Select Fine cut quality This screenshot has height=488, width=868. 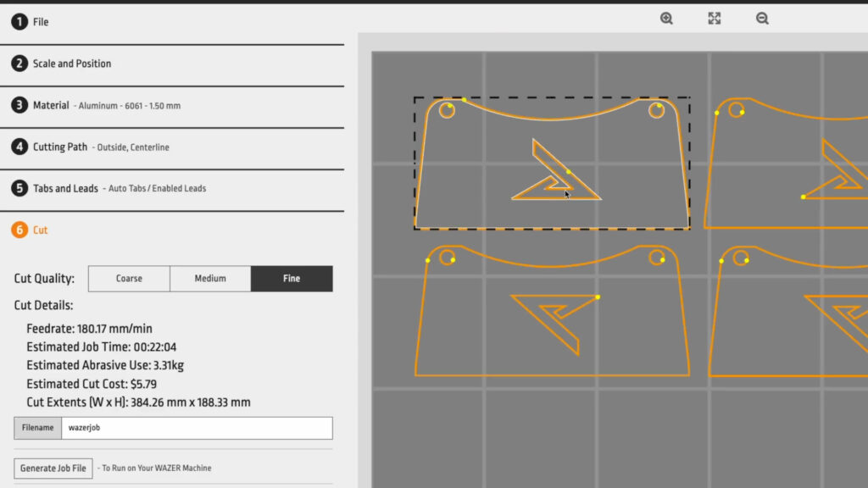(x=292, y=279)
